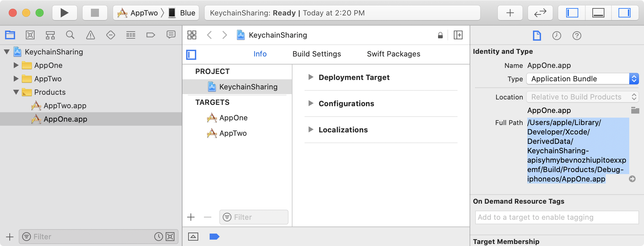Expand the AppOne folder
The image size is (644, 246).
(16, 65)
